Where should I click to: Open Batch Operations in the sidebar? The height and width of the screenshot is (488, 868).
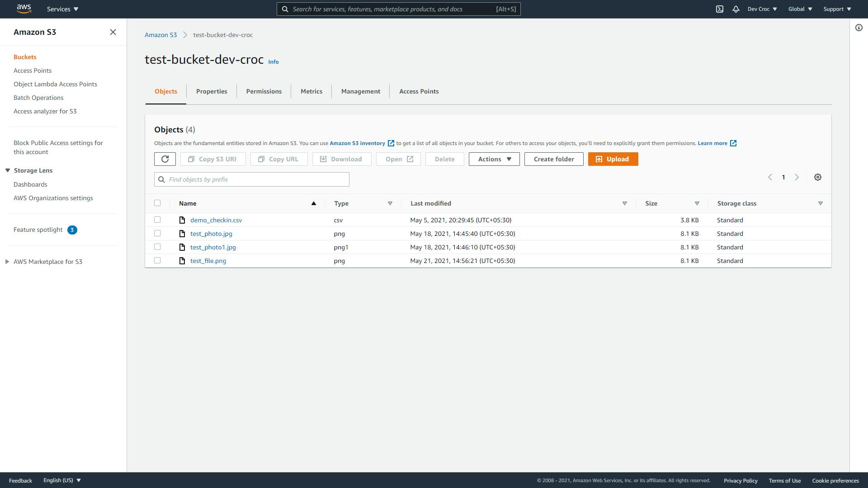pyautogui.click(x=38, y=98)
